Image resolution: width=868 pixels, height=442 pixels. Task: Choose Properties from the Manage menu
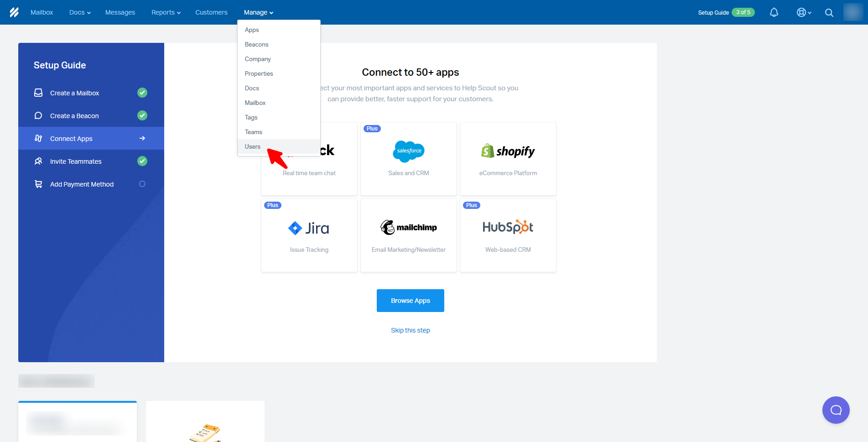click(279, 73)
